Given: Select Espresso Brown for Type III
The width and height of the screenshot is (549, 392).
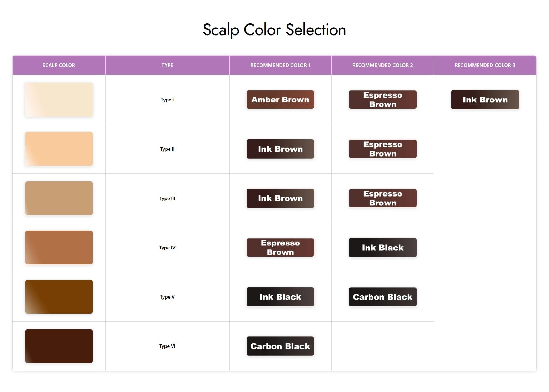Looking at the screenshot, I should 382,198.
